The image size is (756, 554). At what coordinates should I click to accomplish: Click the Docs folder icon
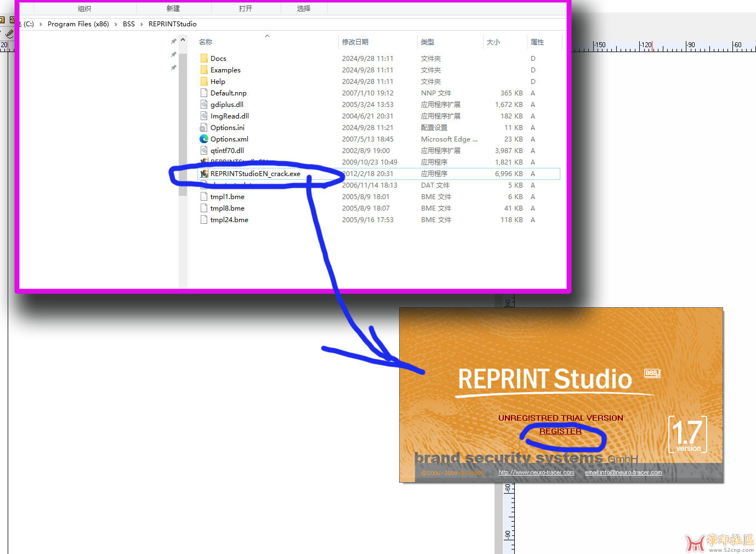(x=204, y=58)
